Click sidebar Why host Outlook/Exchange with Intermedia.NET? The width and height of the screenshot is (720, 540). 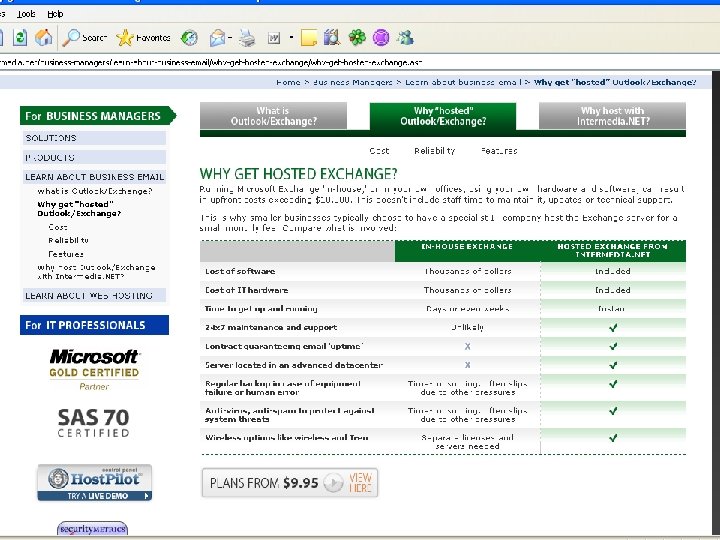[96, 272]
